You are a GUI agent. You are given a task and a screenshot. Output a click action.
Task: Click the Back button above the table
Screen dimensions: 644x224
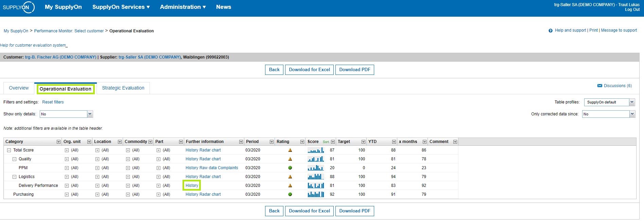coord(274,69)
